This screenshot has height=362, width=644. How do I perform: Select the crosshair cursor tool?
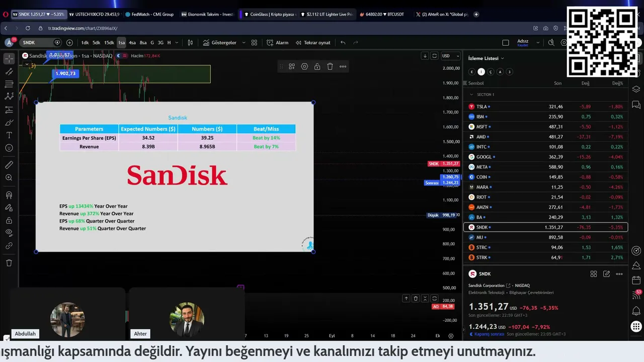pyautogui.click(x=9, y=59)
